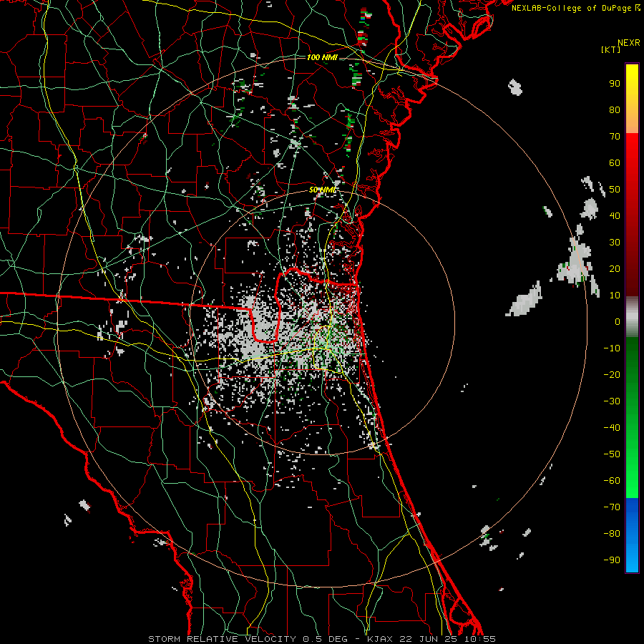Select the positive 40 knot scale label
Image resolution: width=644 pixels, height=644 pixels.
tap(615, 215)
